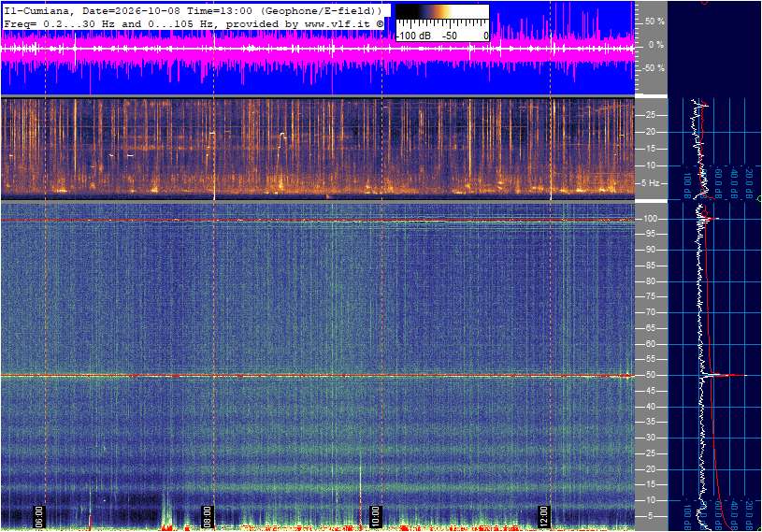The image size is (762, 532).
Task: Click the 90 Hz axis label
Action: (650, 250)
